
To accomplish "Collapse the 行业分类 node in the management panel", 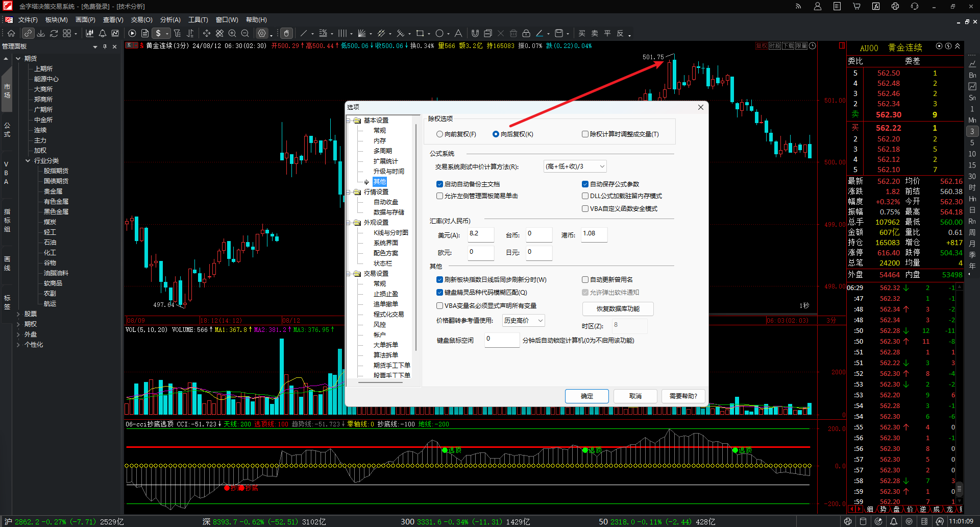I will (x=28, y=161).
